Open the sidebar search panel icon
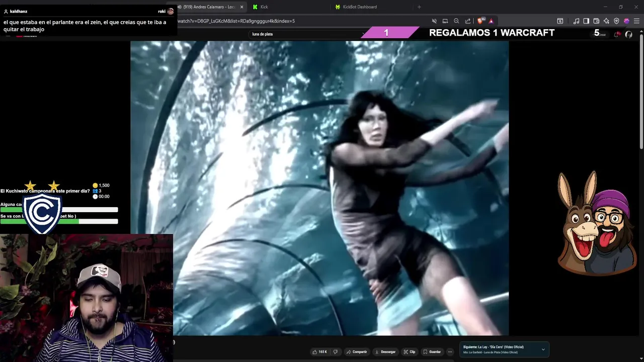644x362 pixels. point(560,21)
